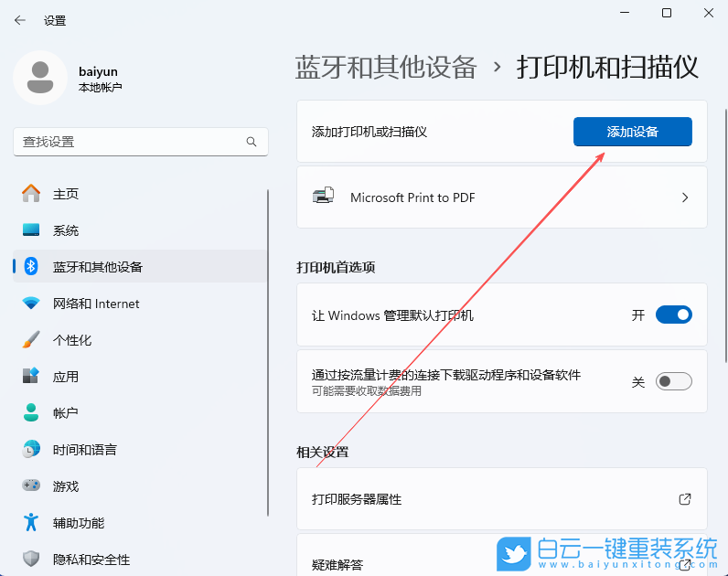Click the 查找设置 search box
This screenshot has height=576, width=728.
coord(141,142)
